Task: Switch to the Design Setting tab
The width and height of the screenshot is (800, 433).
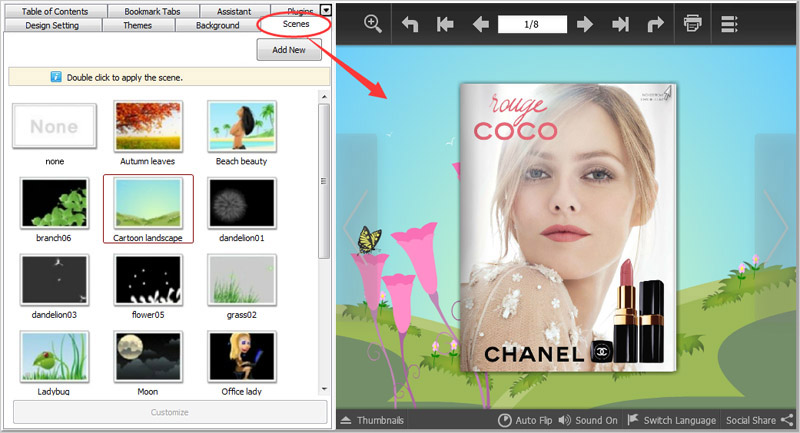Action: point(52,25)
